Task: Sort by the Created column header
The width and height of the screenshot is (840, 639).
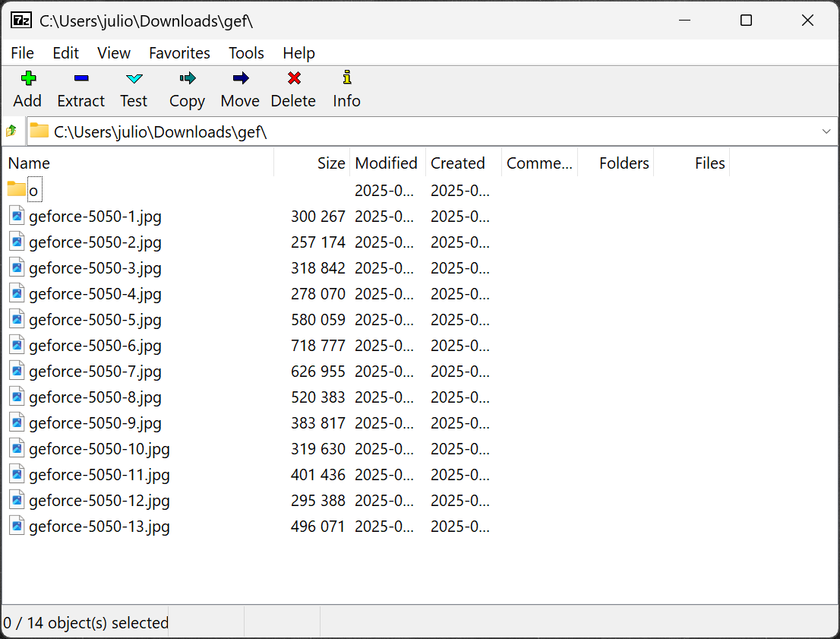Action: pos(464,163)
